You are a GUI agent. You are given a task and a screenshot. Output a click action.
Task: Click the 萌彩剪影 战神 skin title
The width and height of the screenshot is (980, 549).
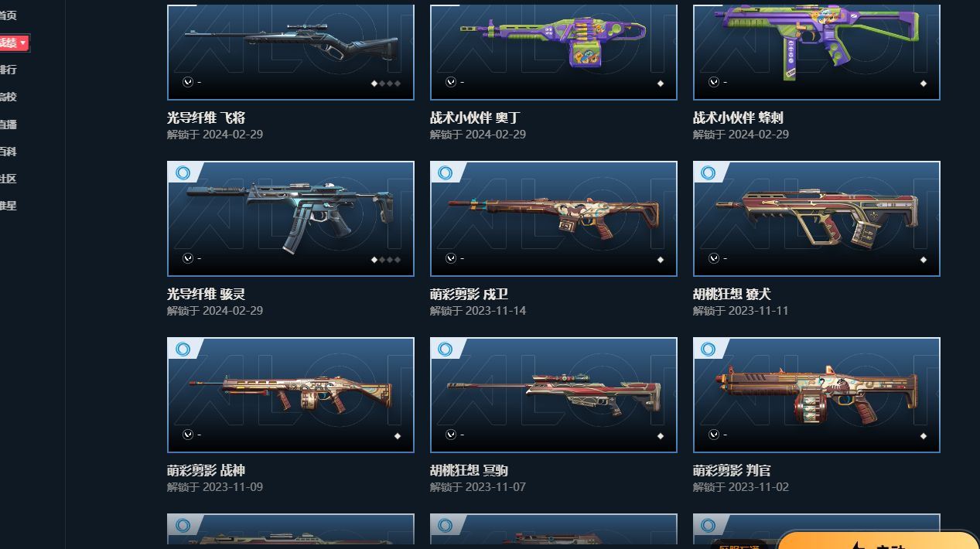(207, 470)
